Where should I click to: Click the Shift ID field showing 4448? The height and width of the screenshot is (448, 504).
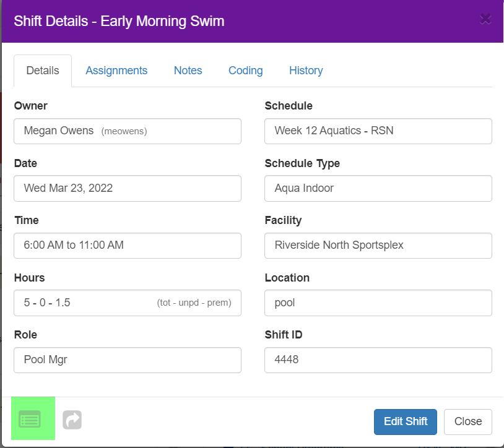(x=378, y=360)
